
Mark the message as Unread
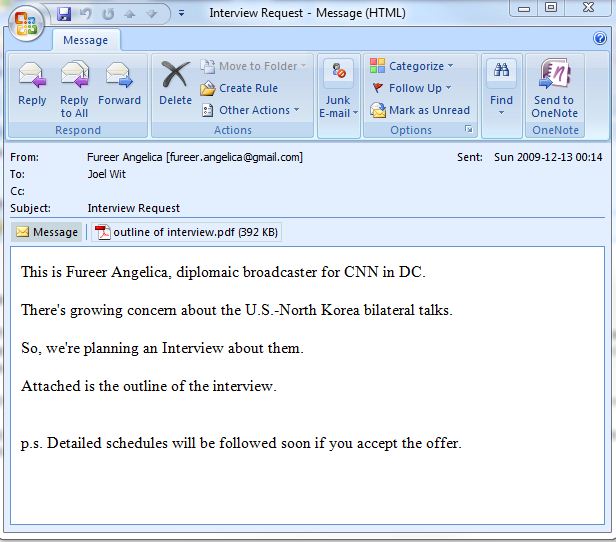pos(420,110)
